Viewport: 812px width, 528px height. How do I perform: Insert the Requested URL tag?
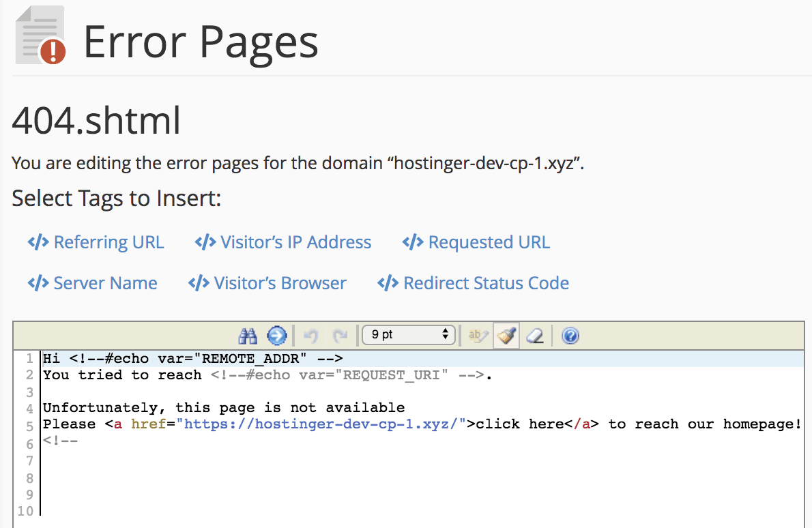coord(489,242)
